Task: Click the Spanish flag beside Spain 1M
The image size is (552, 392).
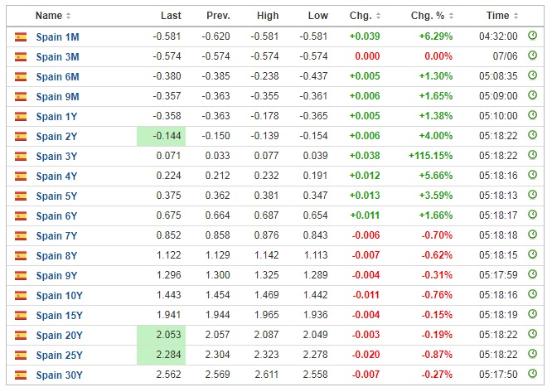Action: click(x=21, y=36)
